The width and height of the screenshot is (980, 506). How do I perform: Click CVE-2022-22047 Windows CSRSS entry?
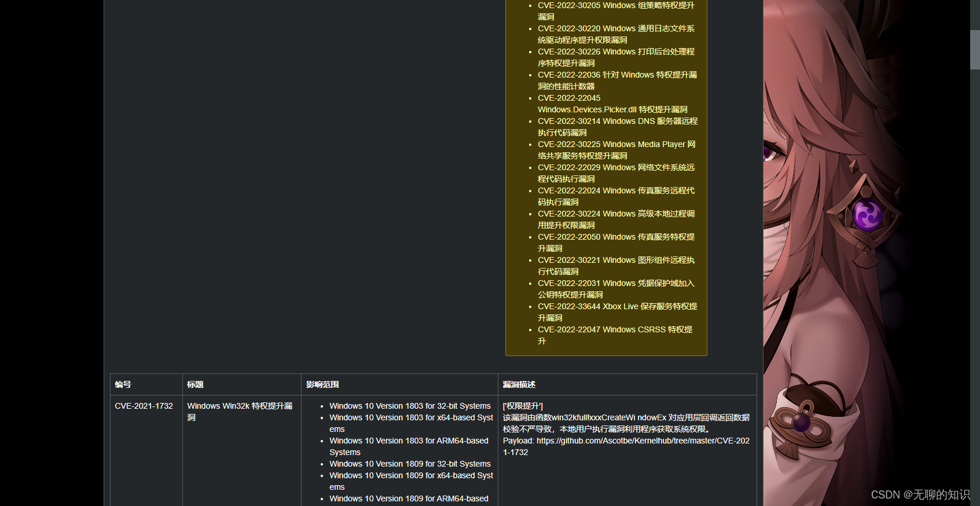(615, 335)
